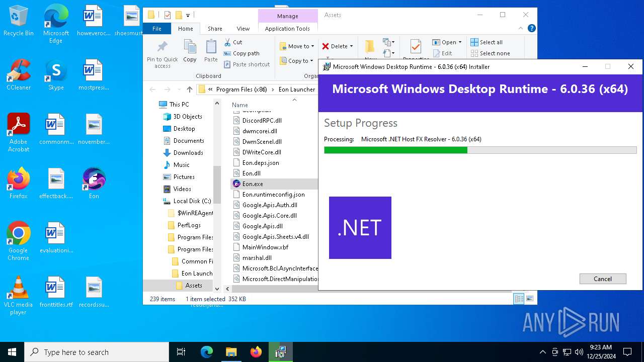Launch Eon desktop shortcut
Image resolution: width=644 pixels, height=362 pixels.
tap(94, 184)
